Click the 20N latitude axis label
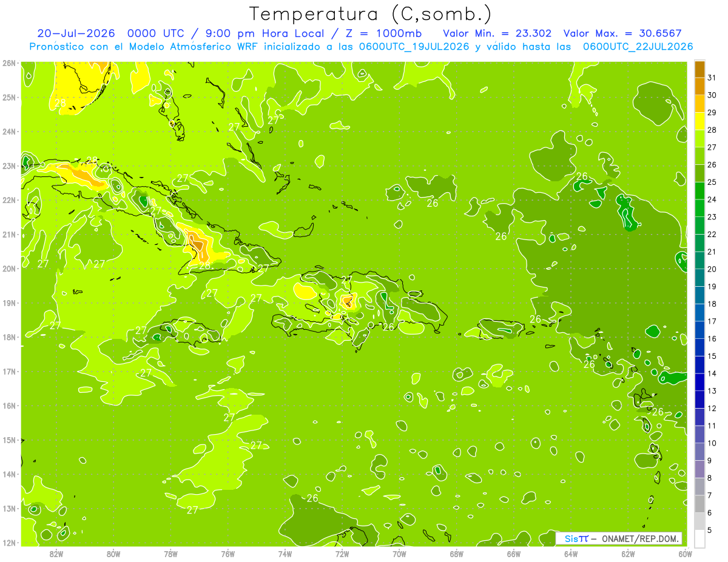Screen dimensions: 728x562 pyautogui.click(x=9, y=269)
